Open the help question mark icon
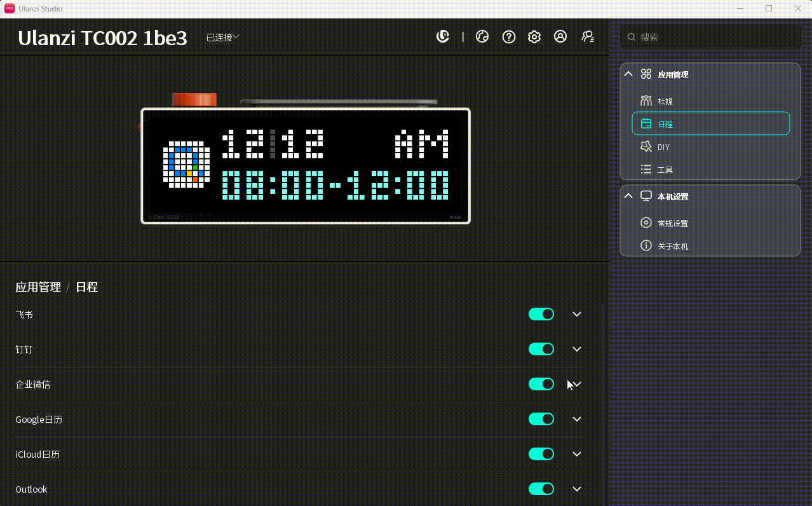The image size is (812, 506). click(508, 37)
